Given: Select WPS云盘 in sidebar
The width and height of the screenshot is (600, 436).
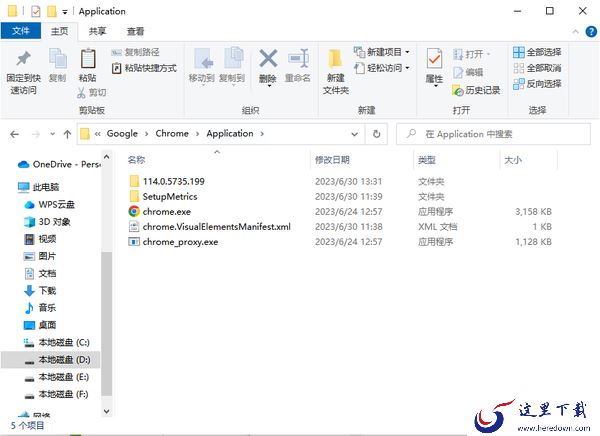Looking at the screenshot, I should 49,204.
